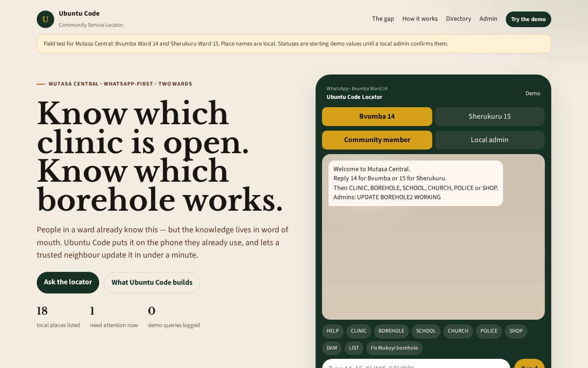Click the '0 demo queries logged' stat
Viewport: 588px width, 368px height.
pyautogui.click(x=174, y=317)
